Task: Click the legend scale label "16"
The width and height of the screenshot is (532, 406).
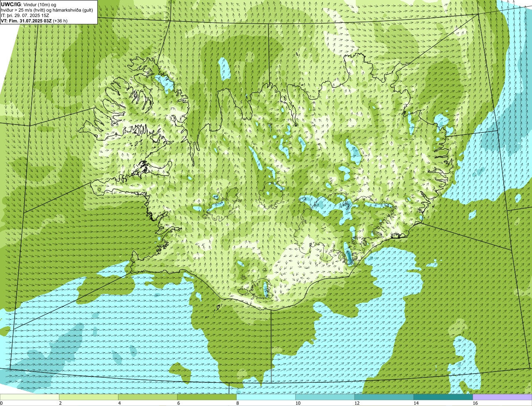Action: click(475, 403)
